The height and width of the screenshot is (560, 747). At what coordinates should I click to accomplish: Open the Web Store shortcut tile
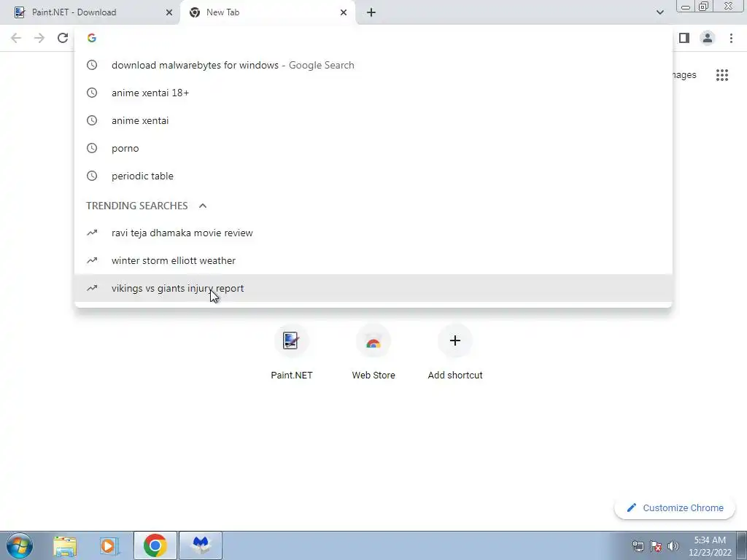373,354
